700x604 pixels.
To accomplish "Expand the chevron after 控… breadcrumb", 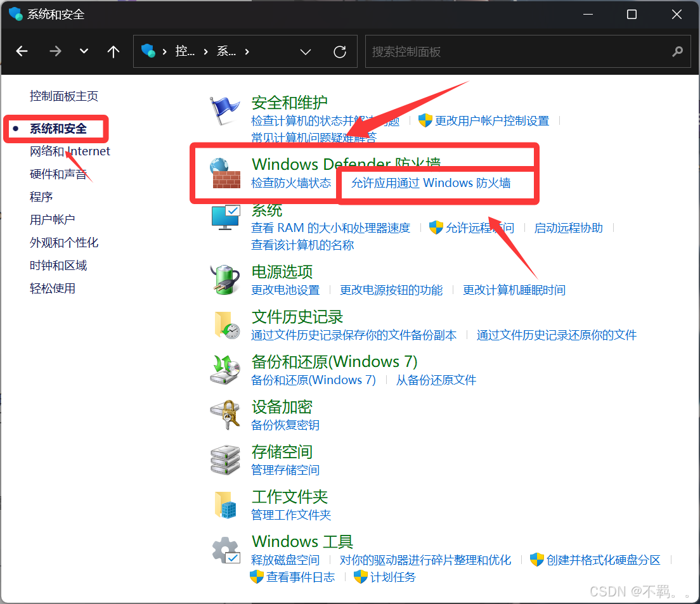I will pos(205,52).
